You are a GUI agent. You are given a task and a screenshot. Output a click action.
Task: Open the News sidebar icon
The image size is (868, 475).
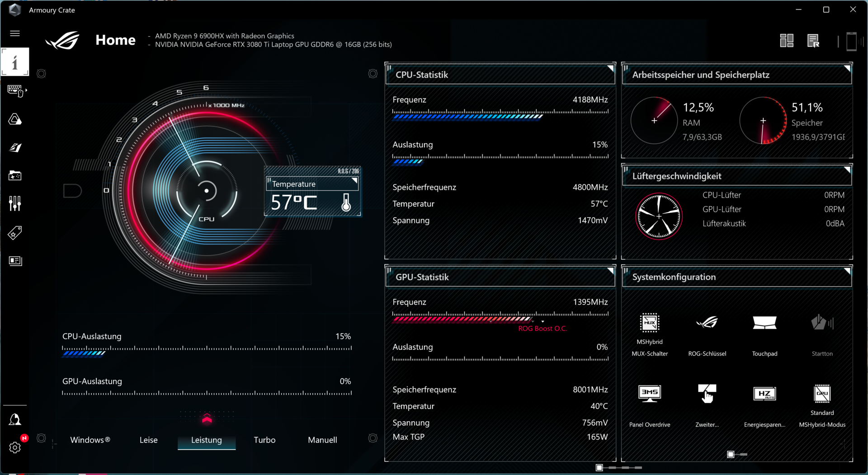point(15,261)
